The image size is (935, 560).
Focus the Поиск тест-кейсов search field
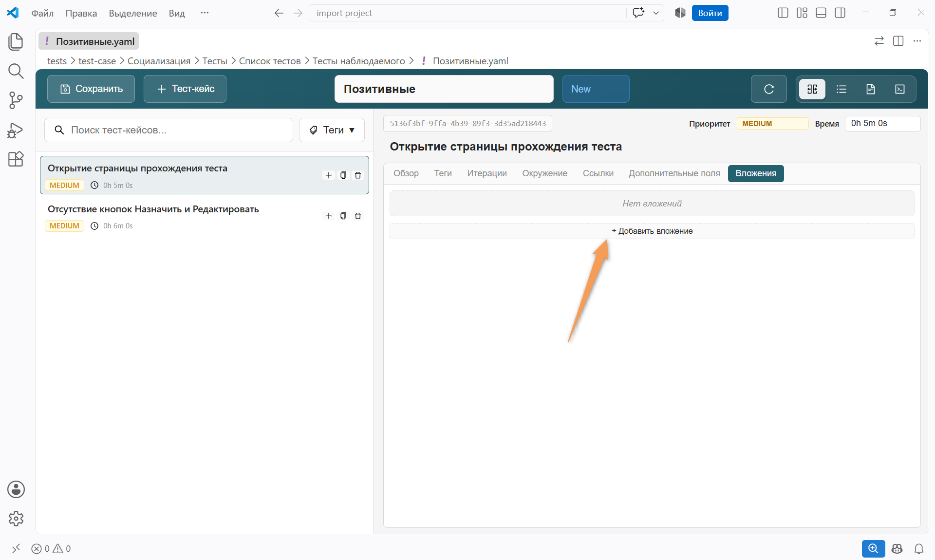coord(168,130)
